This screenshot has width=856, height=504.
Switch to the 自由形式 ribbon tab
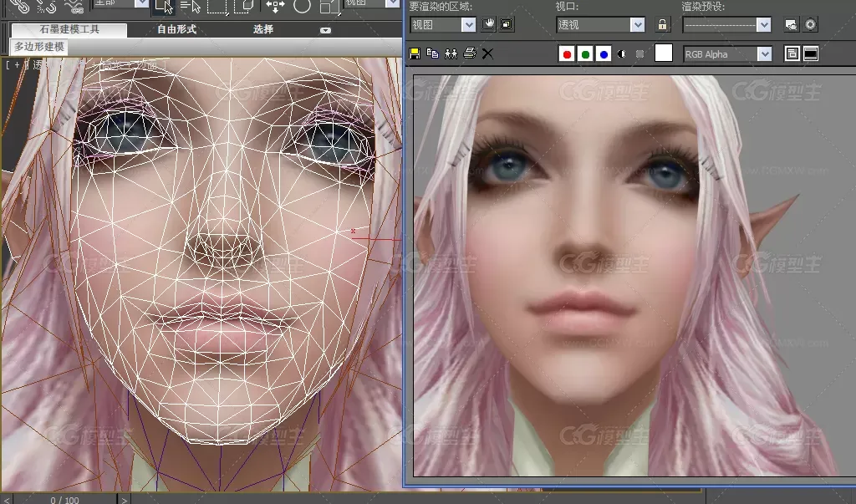(x=176, y=29)
